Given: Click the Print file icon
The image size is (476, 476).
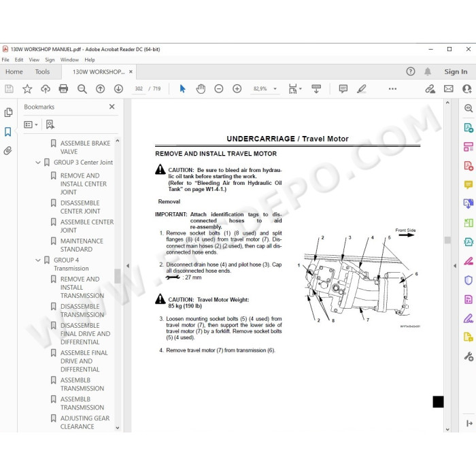Looking at the screenshot, I should [63, 88].
